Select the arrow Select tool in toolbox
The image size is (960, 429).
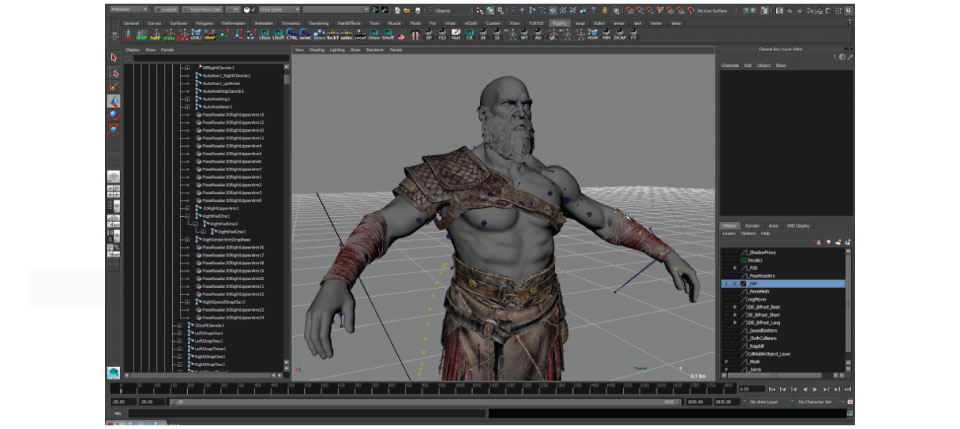tap(113, 58)
